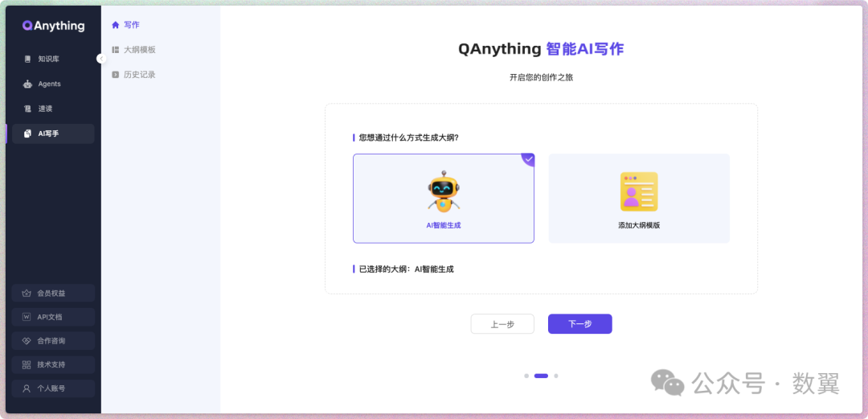
Task: Open the 速读 sidebar item
Action: pyautogui.click(x=53, y=109)
